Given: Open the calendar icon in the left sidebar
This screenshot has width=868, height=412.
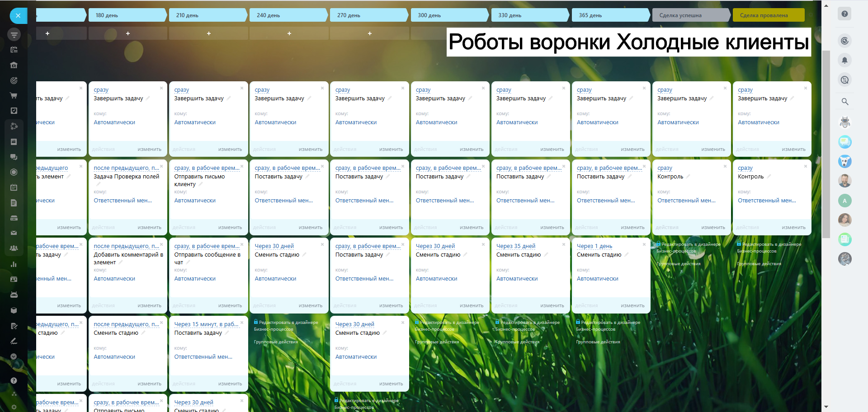Looking at the screenshot, I should [x=14, y=187].
